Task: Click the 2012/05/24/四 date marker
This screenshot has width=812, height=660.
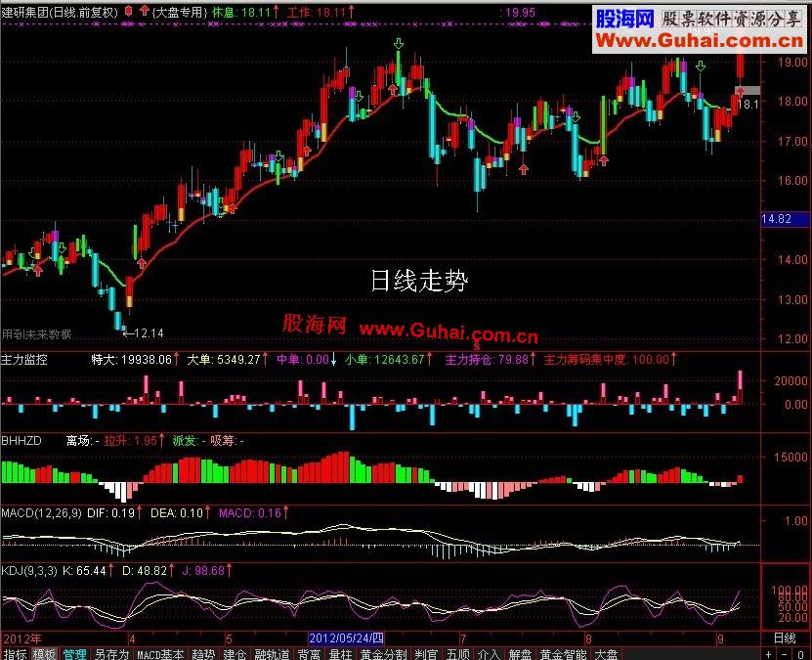Action: [346, 638]
